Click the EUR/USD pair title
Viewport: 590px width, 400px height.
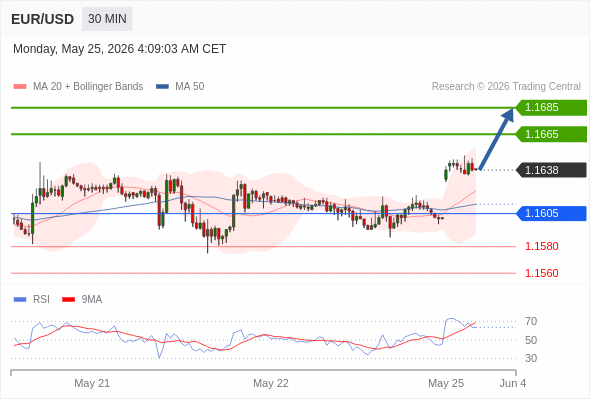[x=43, y=19]
